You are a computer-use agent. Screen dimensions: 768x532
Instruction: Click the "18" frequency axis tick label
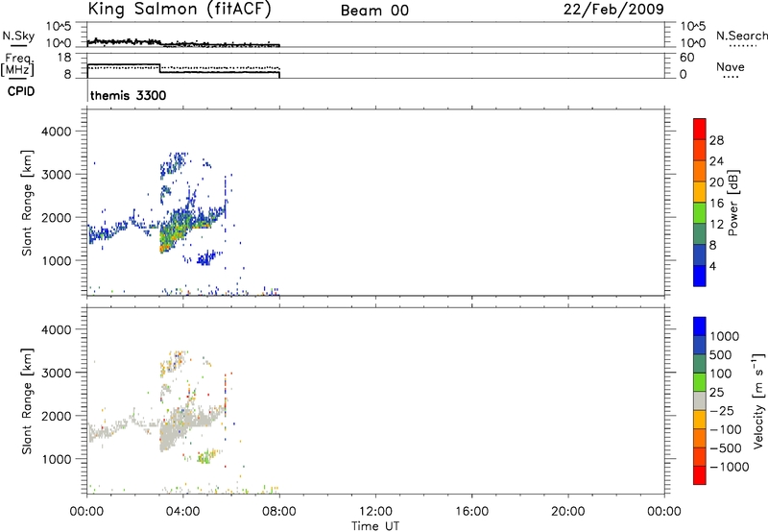(x=63, y=58)
